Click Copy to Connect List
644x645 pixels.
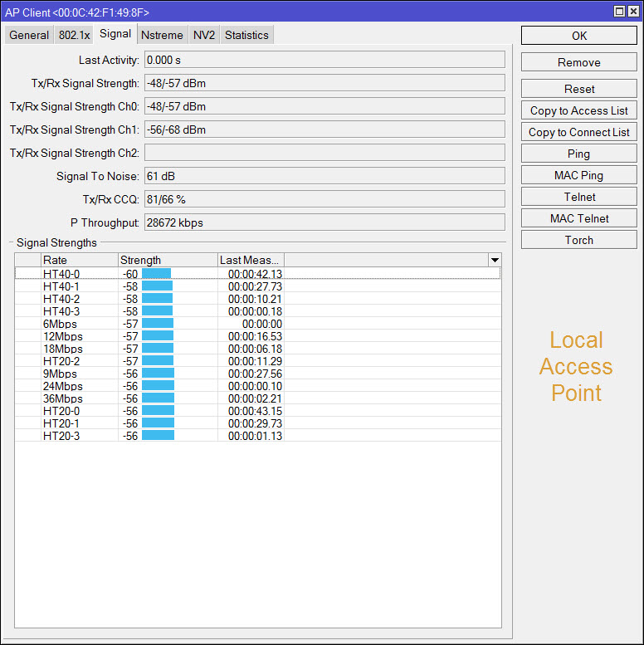pos(579,133)
